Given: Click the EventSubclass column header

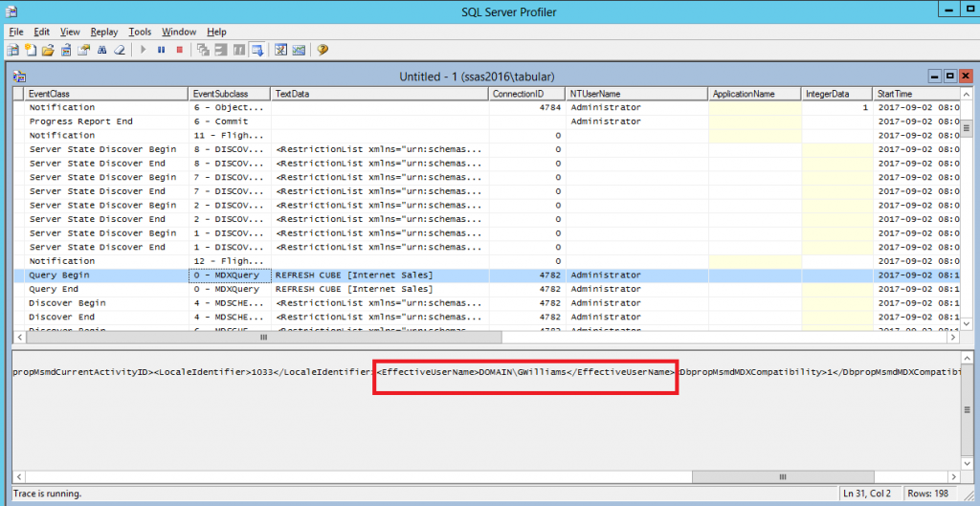Looking at the screenshot, I should [x=230, y=94].
